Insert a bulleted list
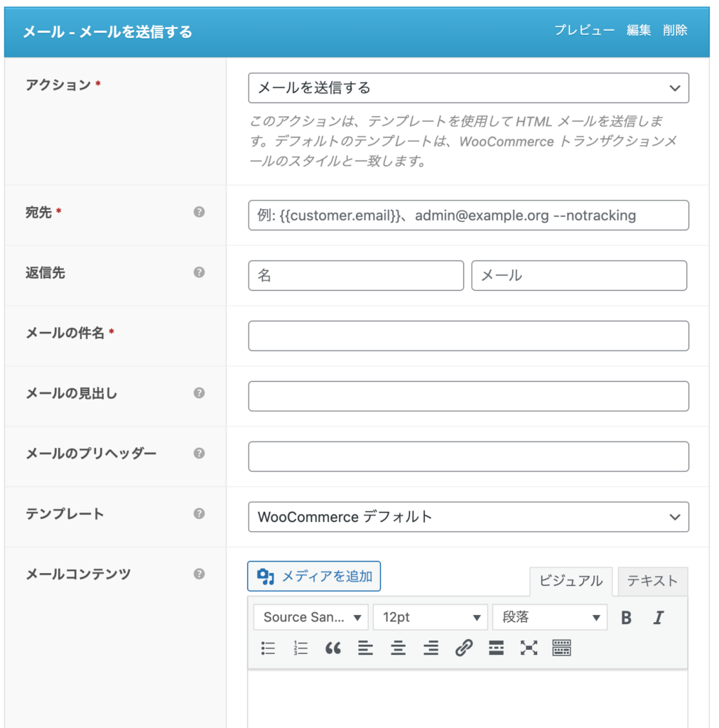719x728 pixels. click(x=268, y=648)
